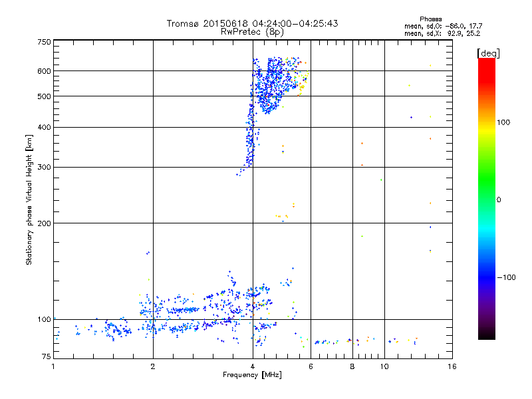The height and width of the screenshot is (399, 532).
Task: Click the x-axis label '6'
Action: click(311, 366)
